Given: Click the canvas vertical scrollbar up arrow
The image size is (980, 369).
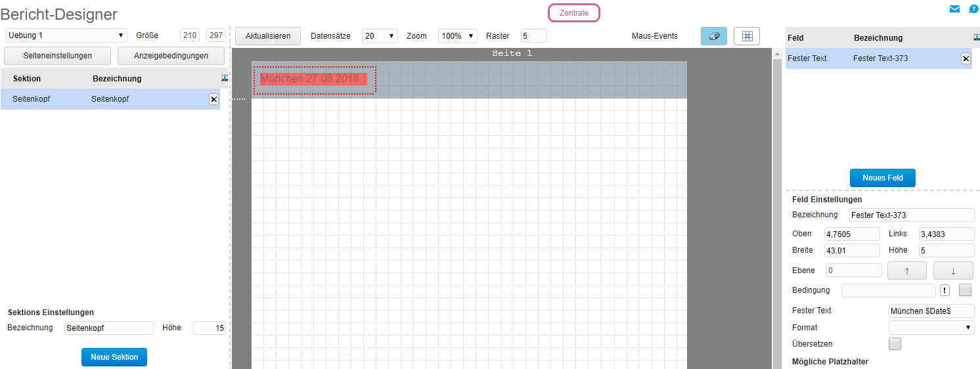Looking at the screenshot, I should click(777, 53).
